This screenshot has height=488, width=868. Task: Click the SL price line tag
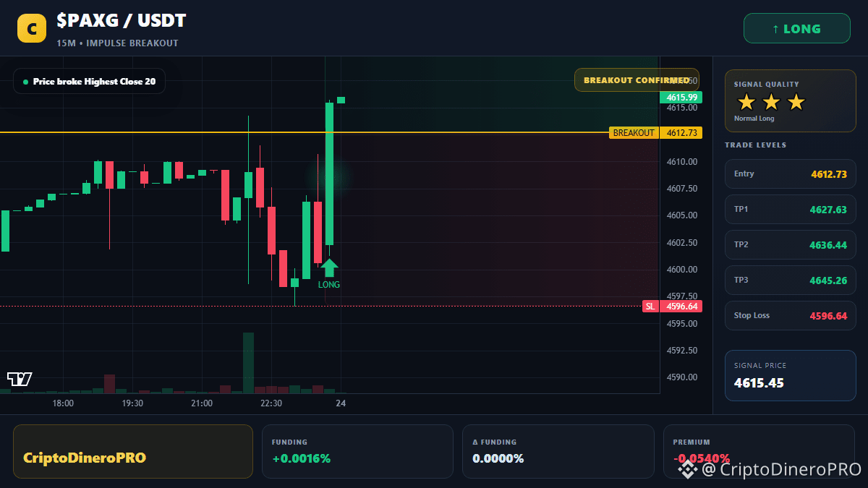coord(650,307)
